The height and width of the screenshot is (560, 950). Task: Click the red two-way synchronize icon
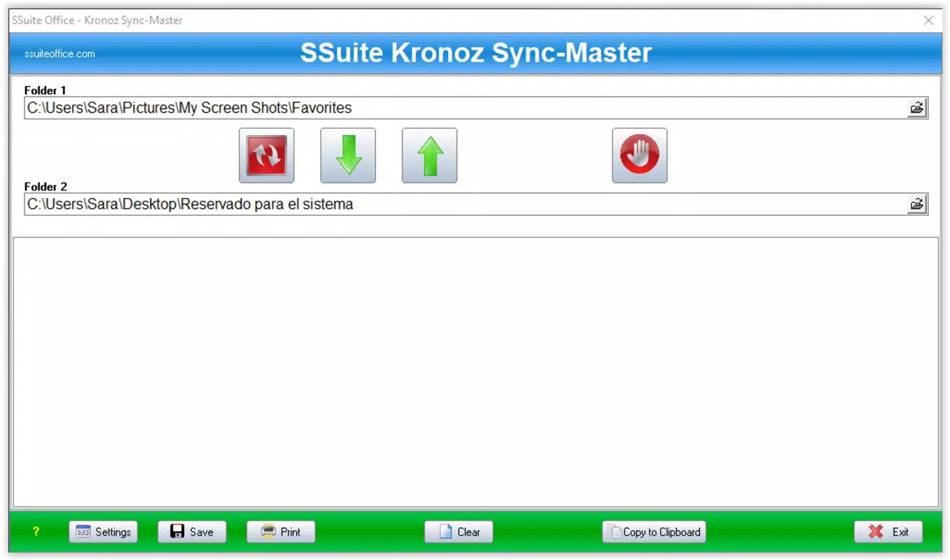pos(267,155)
